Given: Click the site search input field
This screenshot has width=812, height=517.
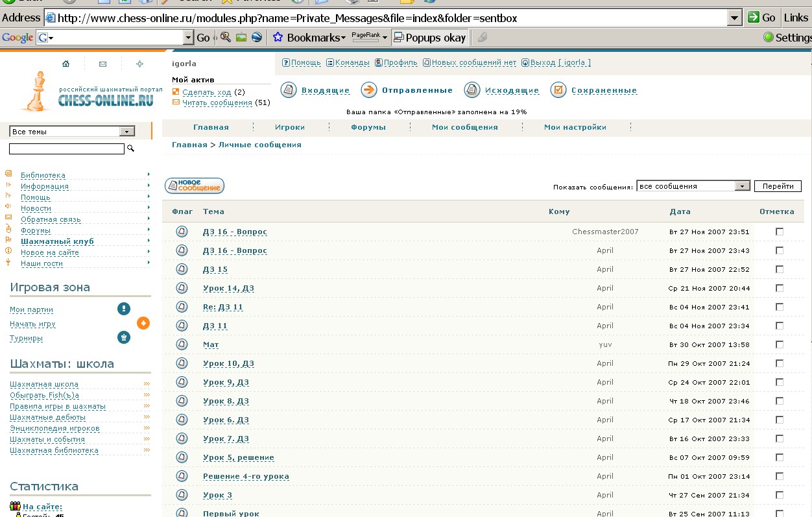Looking at the screenshot, I should tap(67, 149).
